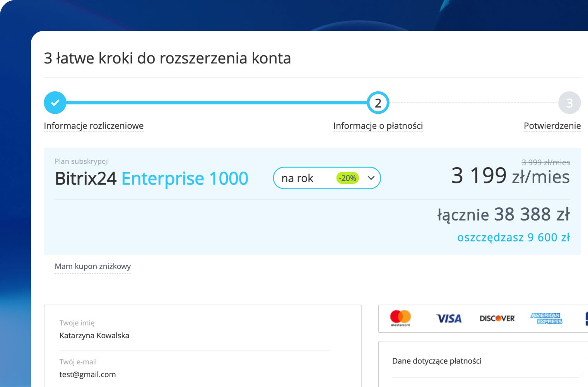The height and width of the screenshot is (387, 588).
Task: Click the blue progress bar between steps
Action: point(217,103)
